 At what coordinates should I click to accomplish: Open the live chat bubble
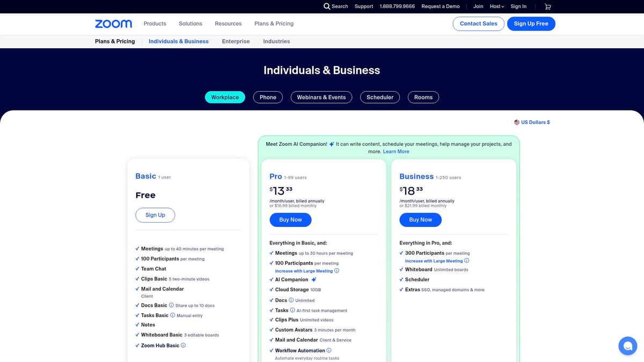[627, 346]
